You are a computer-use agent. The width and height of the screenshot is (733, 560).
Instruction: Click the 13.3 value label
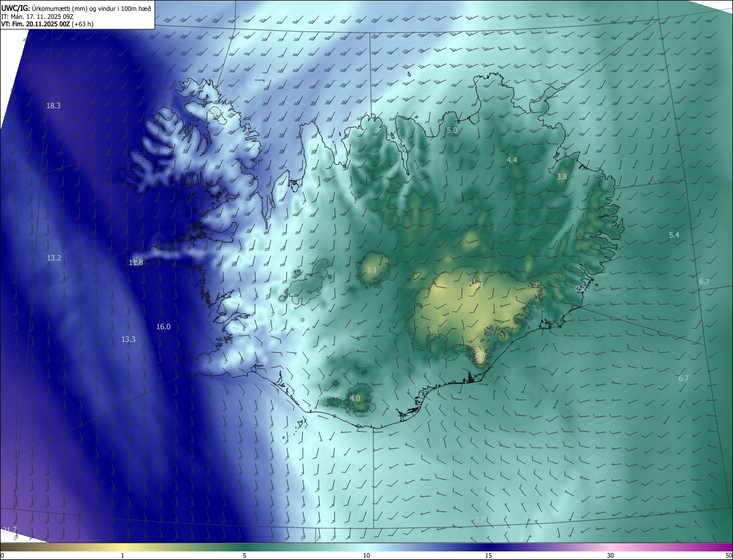pyautogui.click(x=128, y=340)
